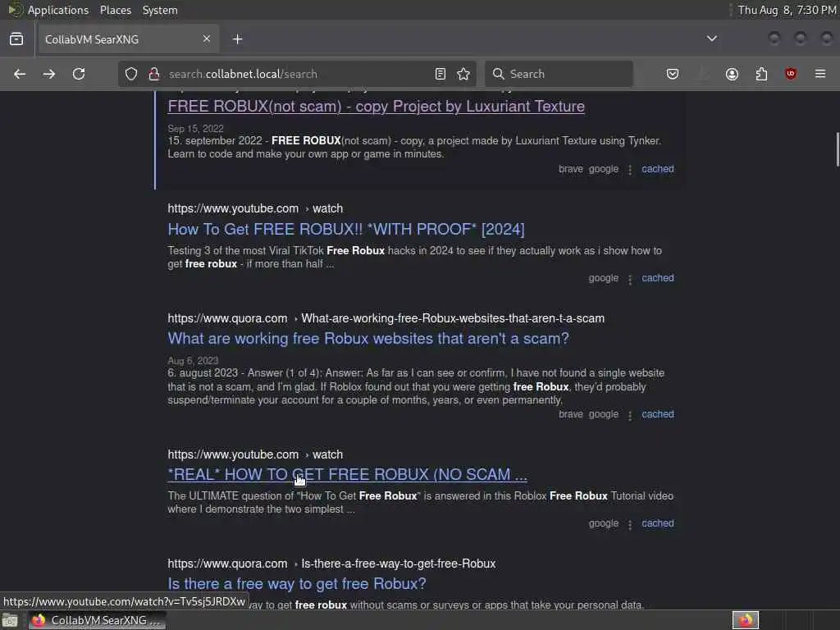This screenshot has width=840, height=630.
Task: Click youtube.com watch URL above *REAL* result
Action: click(x=255, y=454)
